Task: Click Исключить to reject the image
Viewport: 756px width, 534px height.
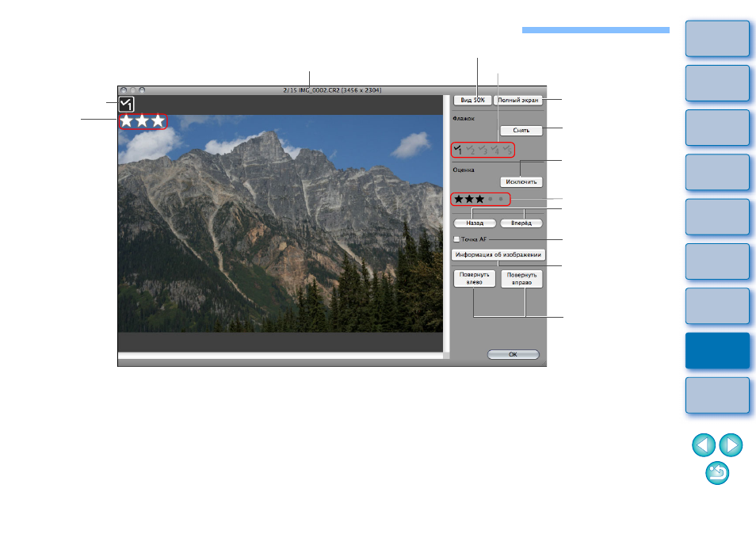Action: [521, 182]
